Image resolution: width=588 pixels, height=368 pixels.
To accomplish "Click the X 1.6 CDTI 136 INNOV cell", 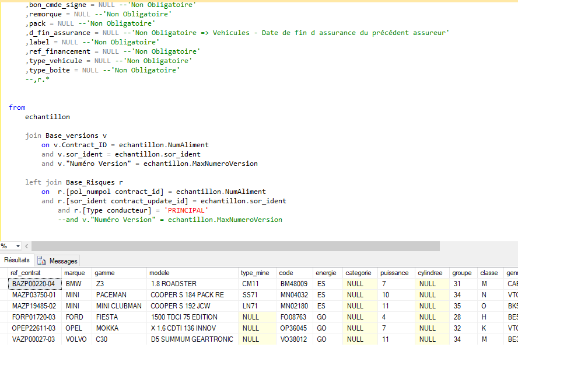I will coord(192,328).
